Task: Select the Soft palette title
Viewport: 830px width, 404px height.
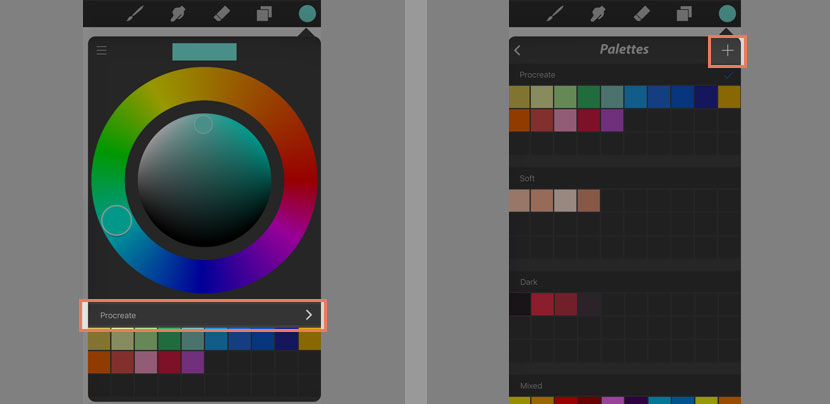Action: coord(527,178)
